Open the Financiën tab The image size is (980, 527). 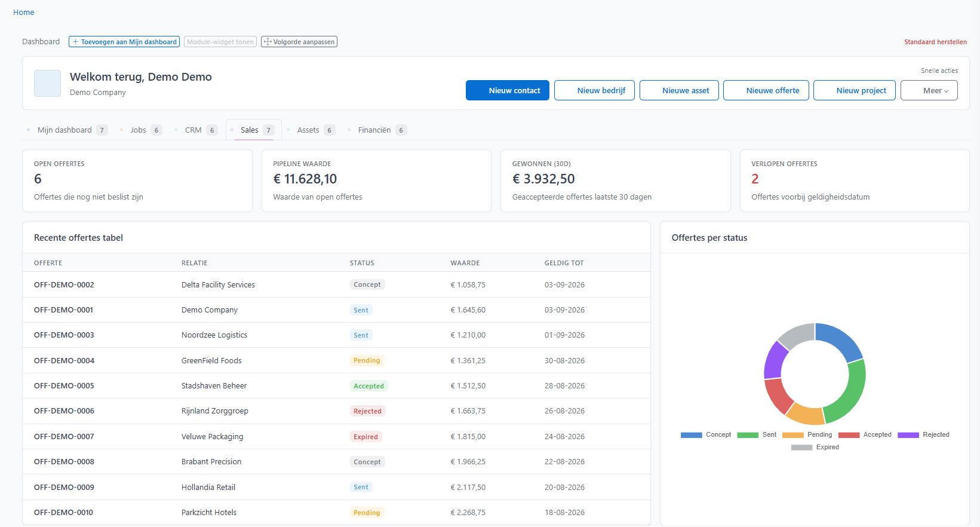point(377,130)
